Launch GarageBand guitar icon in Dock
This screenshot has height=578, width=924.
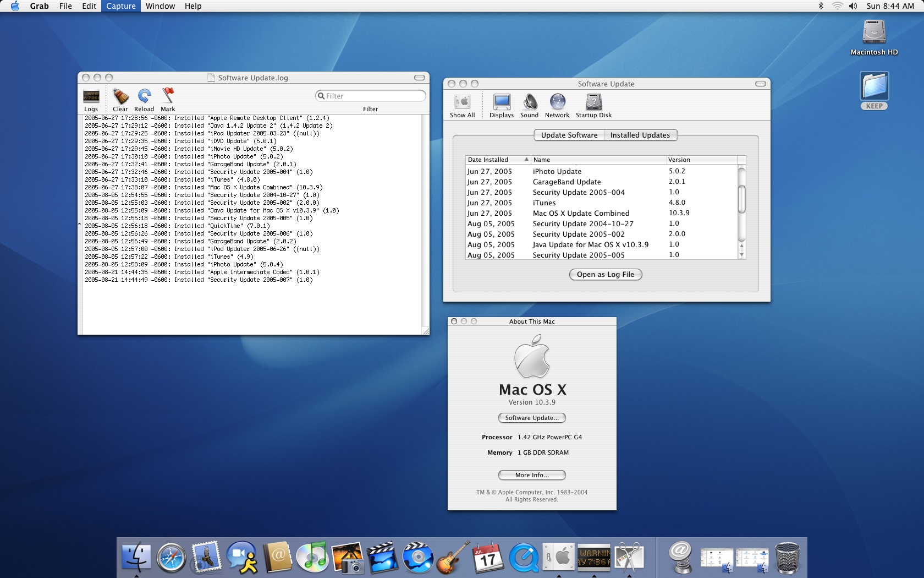tap(453, 557)
